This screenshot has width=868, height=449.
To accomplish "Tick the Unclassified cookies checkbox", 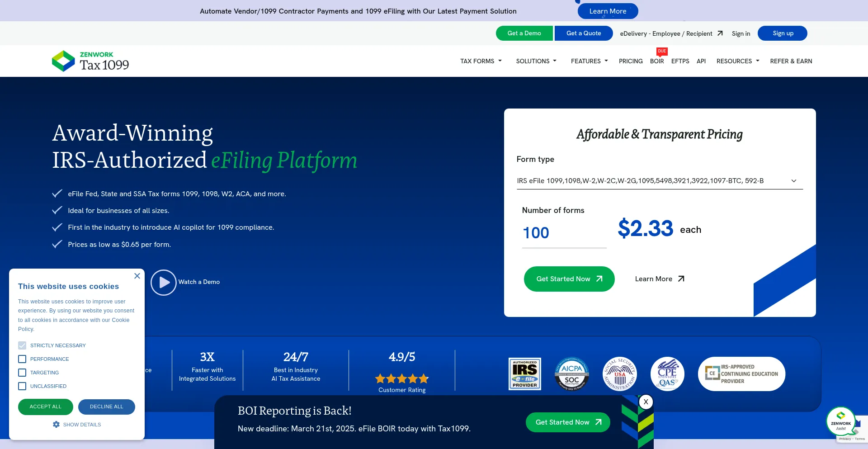I will coord(22,386).
